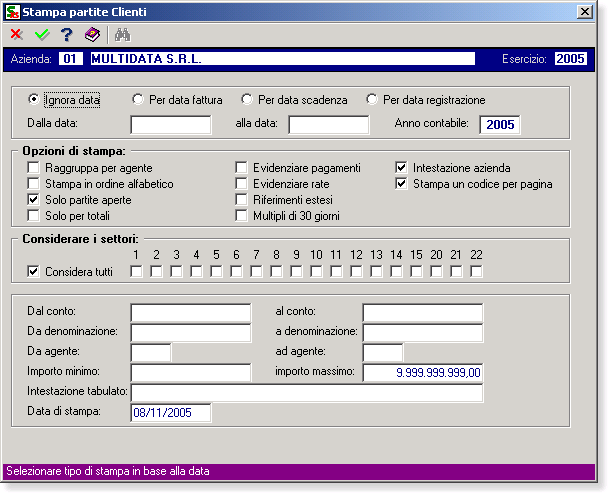Viewport: 609px width, 494px height.
Task: Tick settore 7 checkbox
Action: point(256,271)
